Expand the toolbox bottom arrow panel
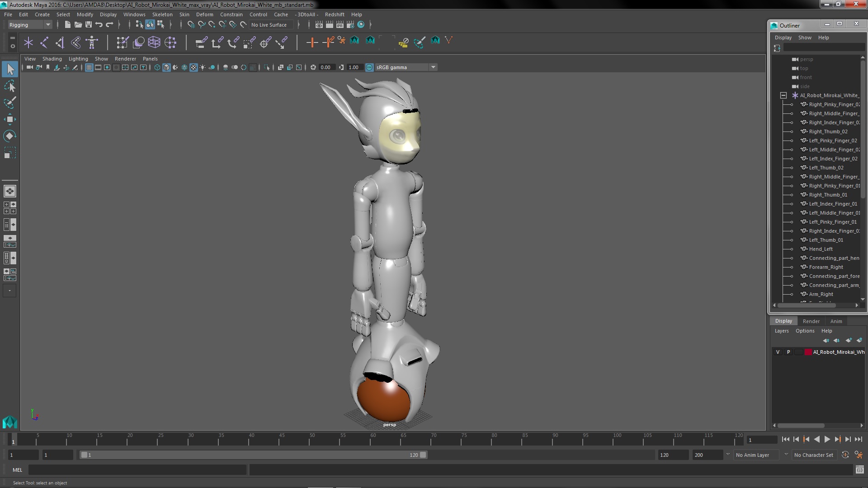Image resolution: width=868 pixels, height=488 pixels. click(x=9, y=291)
